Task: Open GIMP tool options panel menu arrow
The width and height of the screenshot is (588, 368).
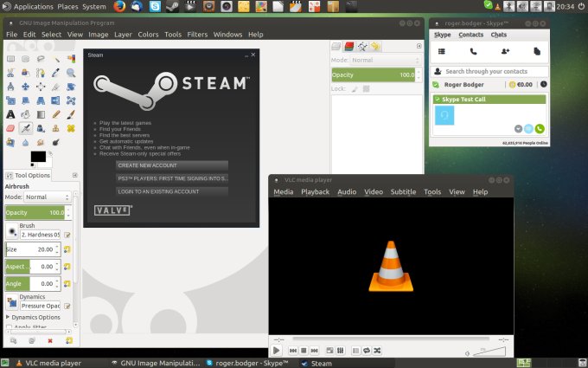Action: pyautogui.click(x=74, y=175)
